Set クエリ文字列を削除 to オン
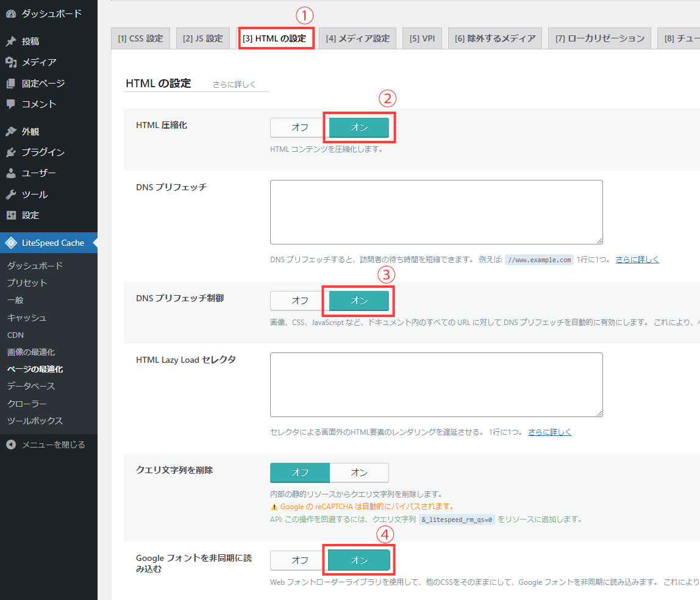 click(359, 473)
